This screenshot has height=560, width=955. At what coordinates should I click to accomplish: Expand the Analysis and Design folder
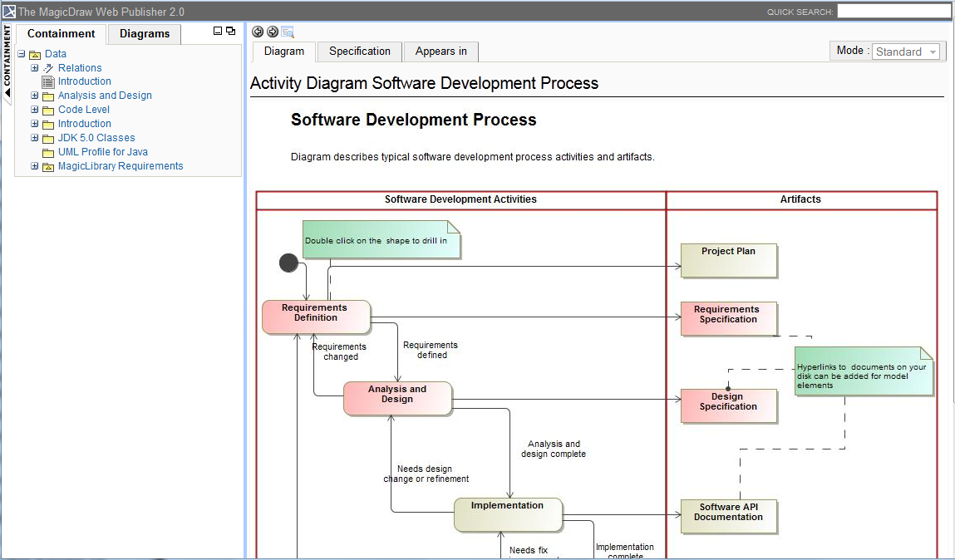pyautogui.click(x=35, y=96)
